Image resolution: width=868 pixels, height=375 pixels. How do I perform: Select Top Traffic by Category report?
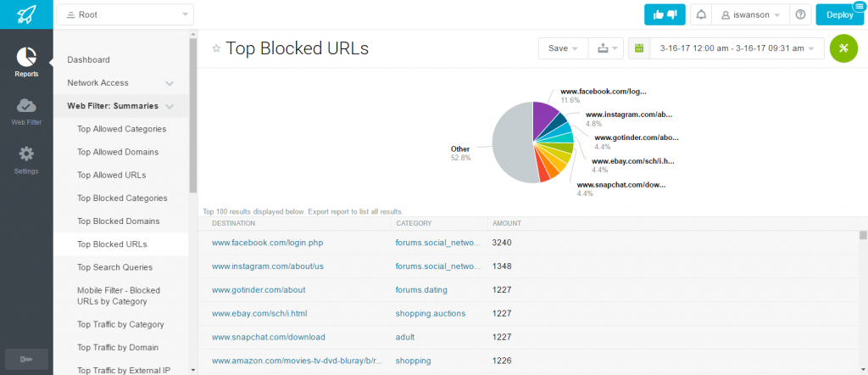(x=120, y=325)
